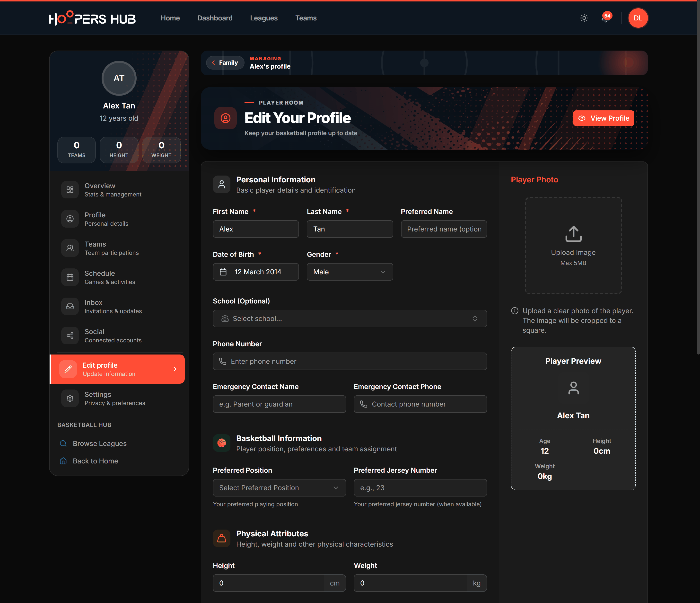Open the DL user avatar menu
700x603 pixels.
[638, 18]
